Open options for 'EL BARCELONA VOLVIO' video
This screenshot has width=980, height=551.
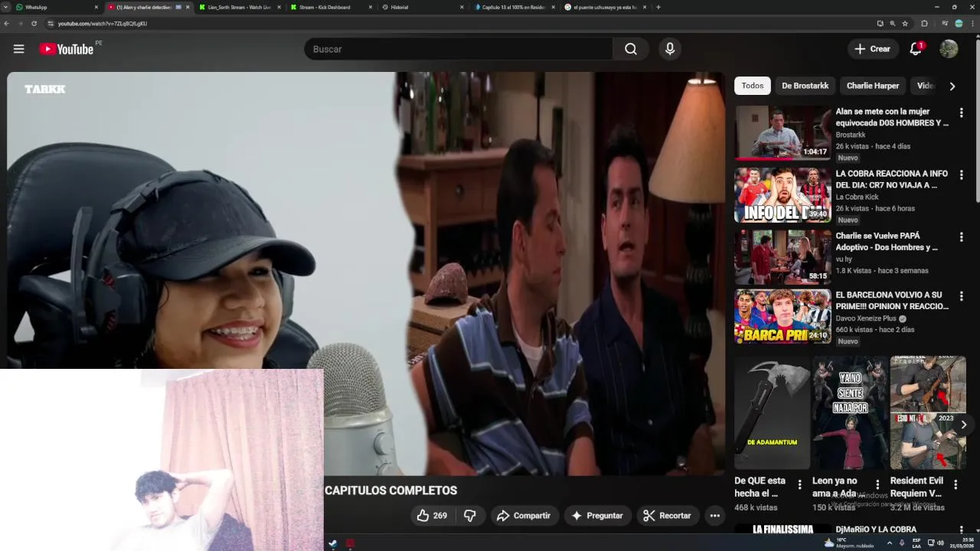(961, 296)
